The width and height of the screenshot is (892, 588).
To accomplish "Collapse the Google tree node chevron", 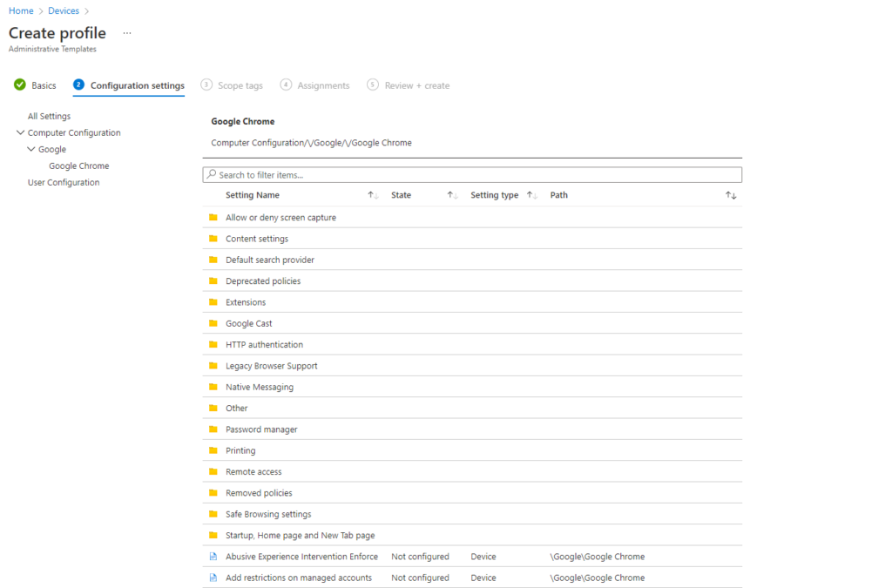I will pyautogui.click(x=31, y=149).
